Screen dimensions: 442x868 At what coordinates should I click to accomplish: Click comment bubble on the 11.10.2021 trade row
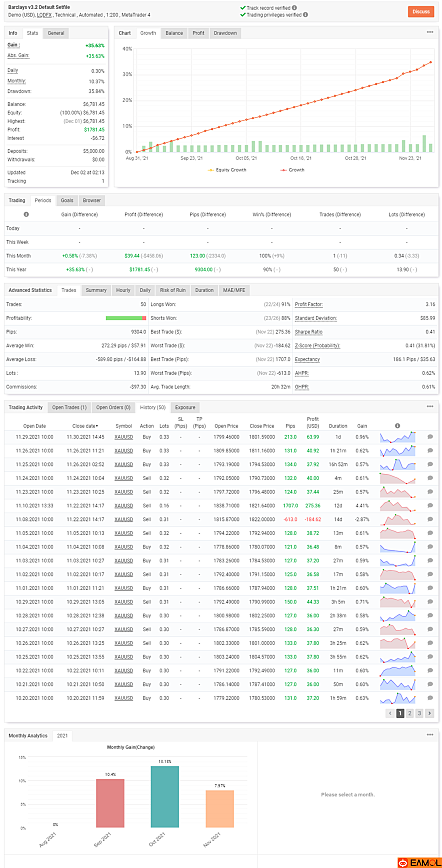[x=430, y=506]
